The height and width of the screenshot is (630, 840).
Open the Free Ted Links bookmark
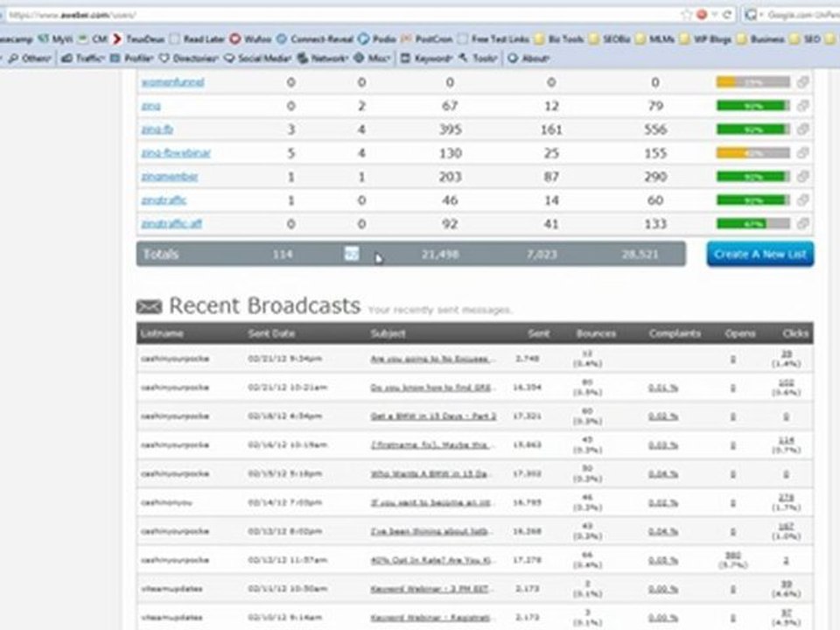pyautogui.click(x=493, y=38)
